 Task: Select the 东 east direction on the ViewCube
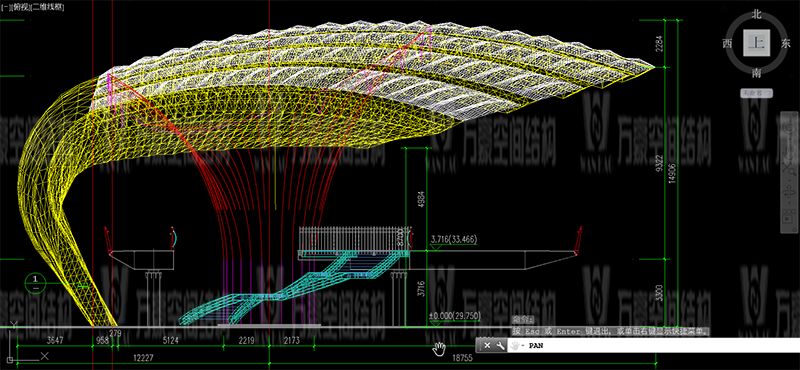tap(785, 43)
